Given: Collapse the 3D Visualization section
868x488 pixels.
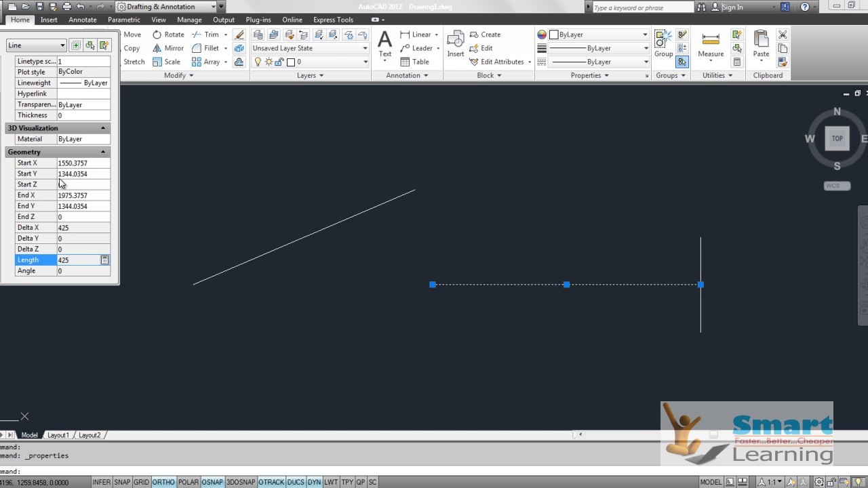Looking at the screenshot, I should (103, 128).
